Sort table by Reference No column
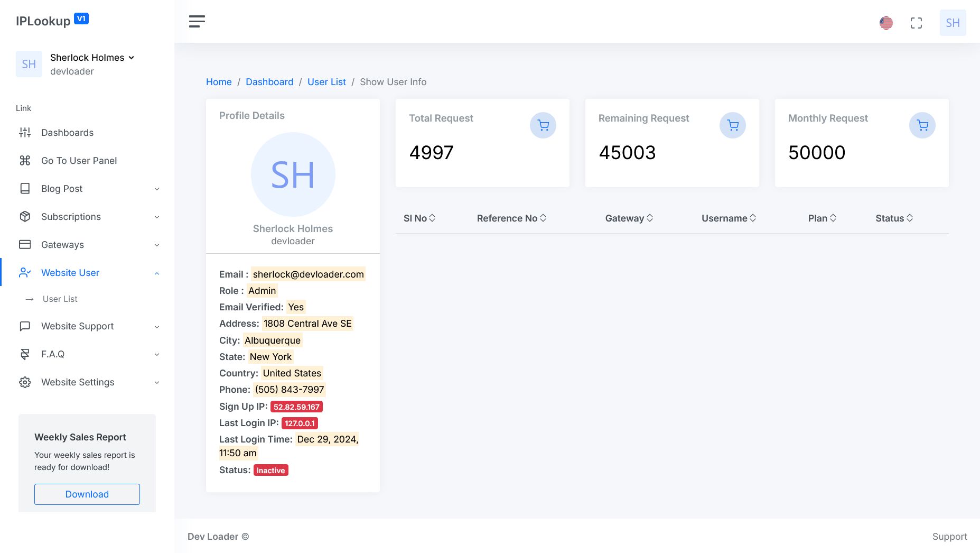Screen dimensions: 980x553 click(511, 218)
